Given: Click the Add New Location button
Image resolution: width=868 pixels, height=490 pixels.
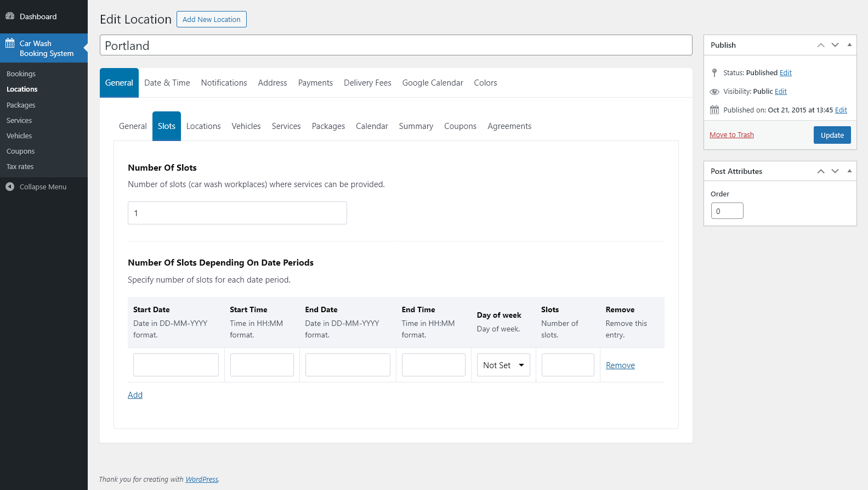Looking at the screenshot, I should pos(212,19).
